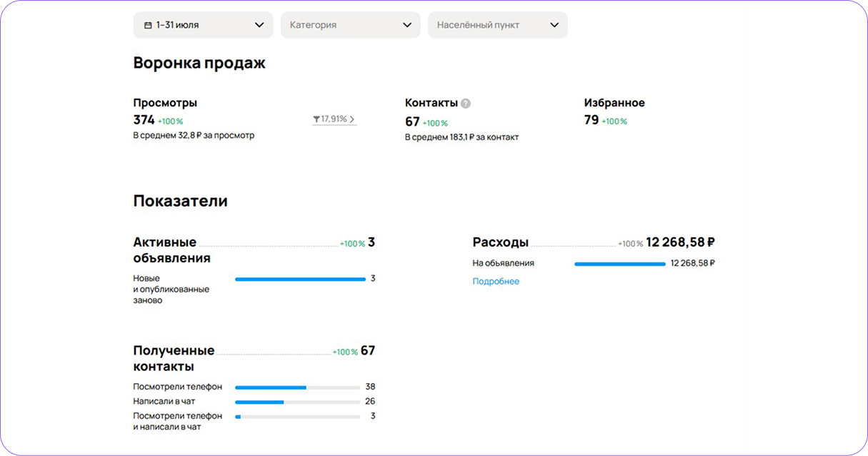868x456 pixels.
Task: Select the Просмотры count 374
Action: 144,120
